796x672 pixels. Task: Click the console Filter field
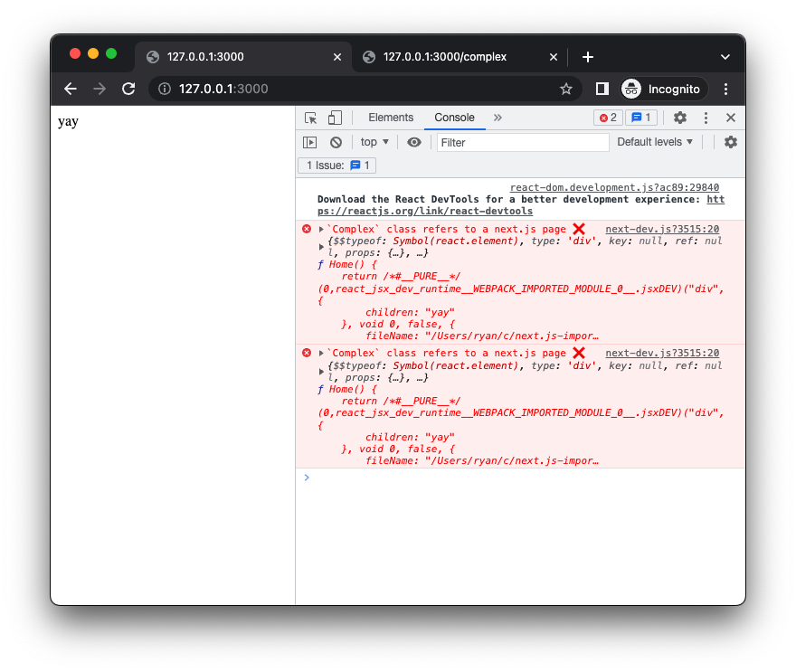pyautogui.click(x=523, y=143)
